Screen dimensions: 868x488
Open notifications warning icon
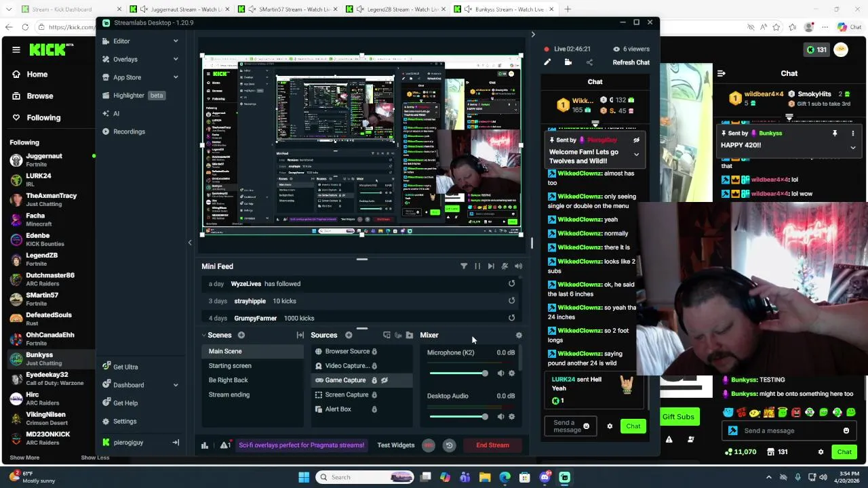[225, 445]
